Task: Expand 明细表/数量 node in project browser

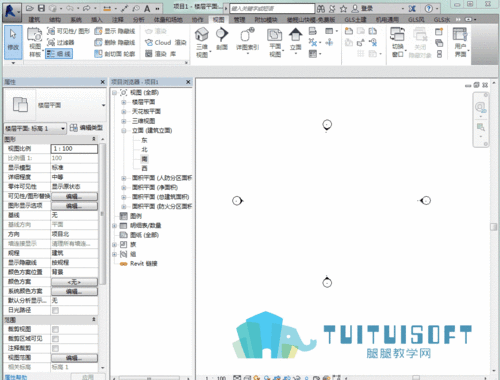Action: point(114,226)
